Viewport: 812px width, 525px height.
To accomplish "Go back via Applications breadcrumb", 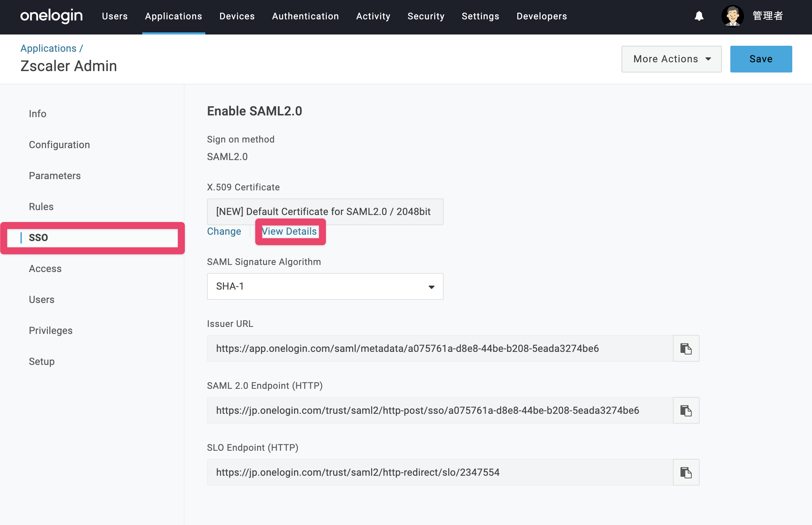I will (49, 48).
